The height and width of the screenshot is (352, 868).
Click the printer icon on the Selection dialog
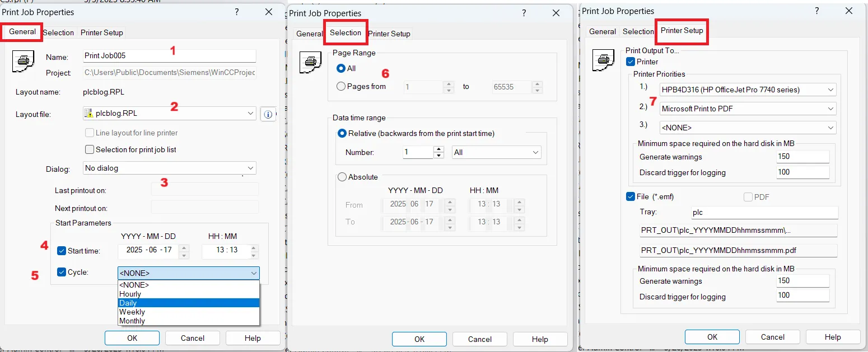(x=310, y=63)
